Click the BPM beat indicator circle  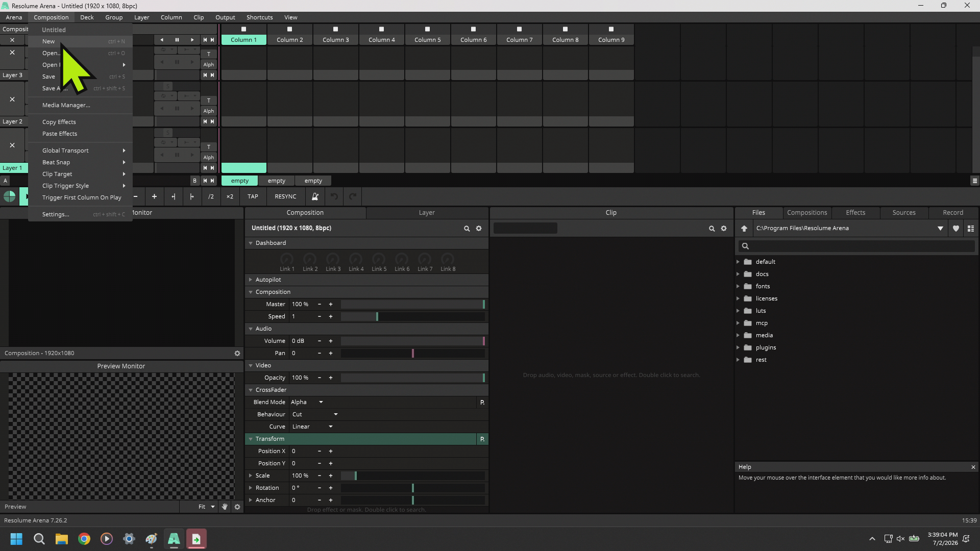click(x=9, y=196)
